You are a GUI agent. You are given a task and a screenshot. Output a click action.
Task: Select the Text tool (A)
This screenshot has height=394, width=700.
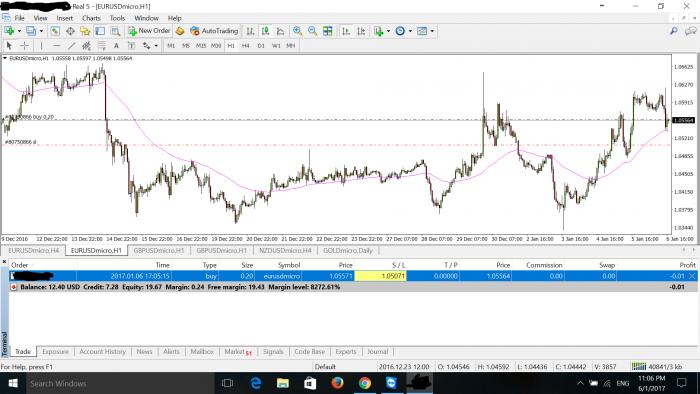coord(116,46)
